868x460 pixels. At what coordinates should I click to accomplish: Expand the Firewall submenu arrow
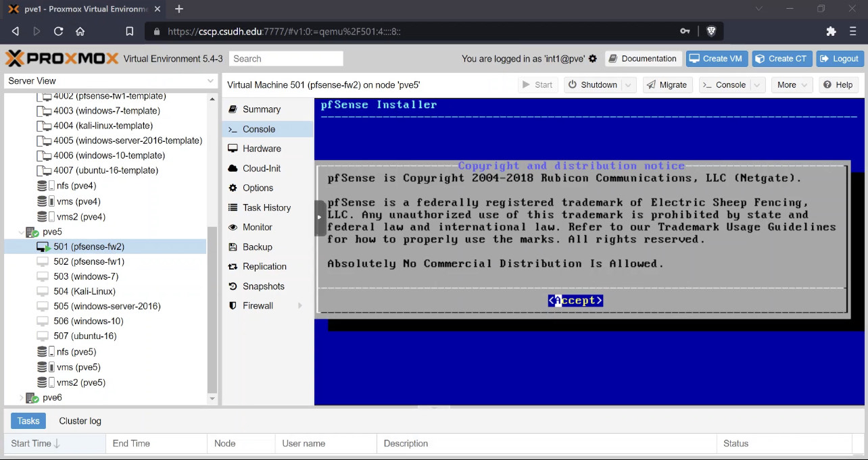pyautogui.click(x=300, y=306)
